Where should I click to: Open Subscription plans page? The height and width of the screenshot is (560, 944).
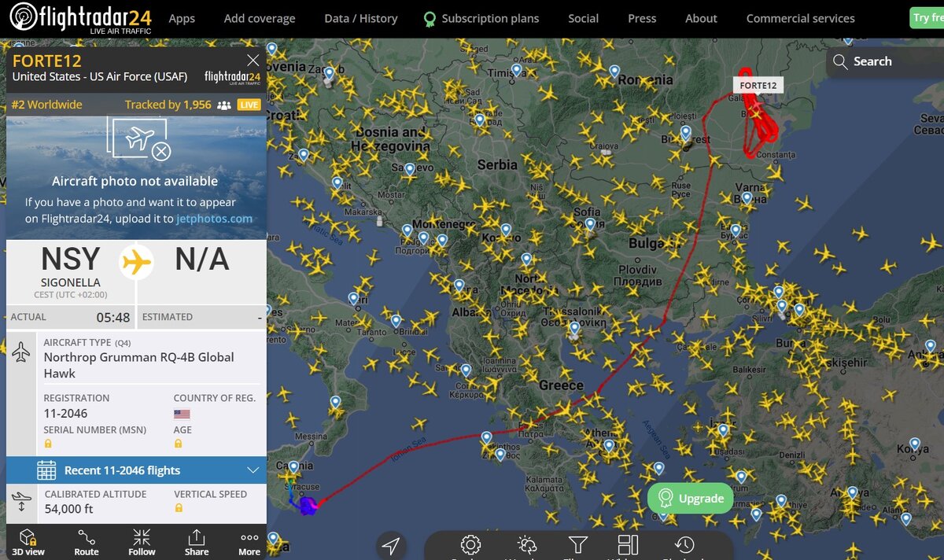tap(481, 18)
